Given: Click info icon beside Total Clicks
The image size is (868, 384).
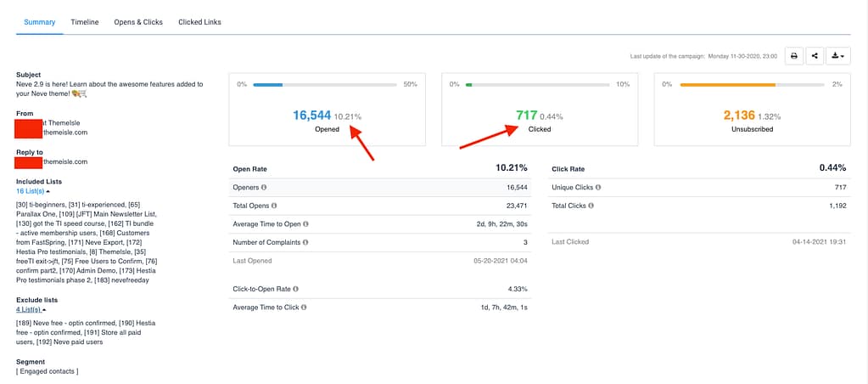Looking at the screenshot, I should [590, 206].
